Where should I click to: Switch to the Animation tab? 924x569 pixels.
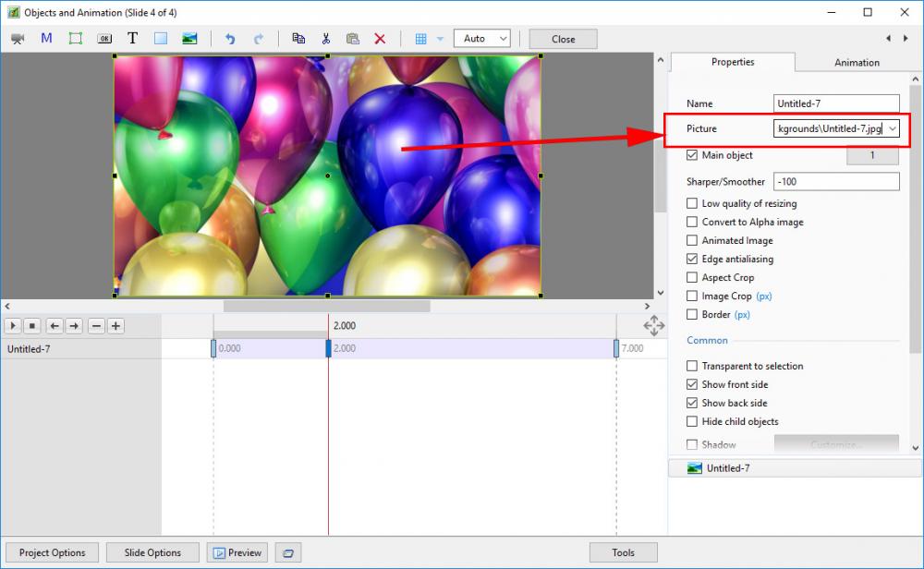[x=857, y=63]
